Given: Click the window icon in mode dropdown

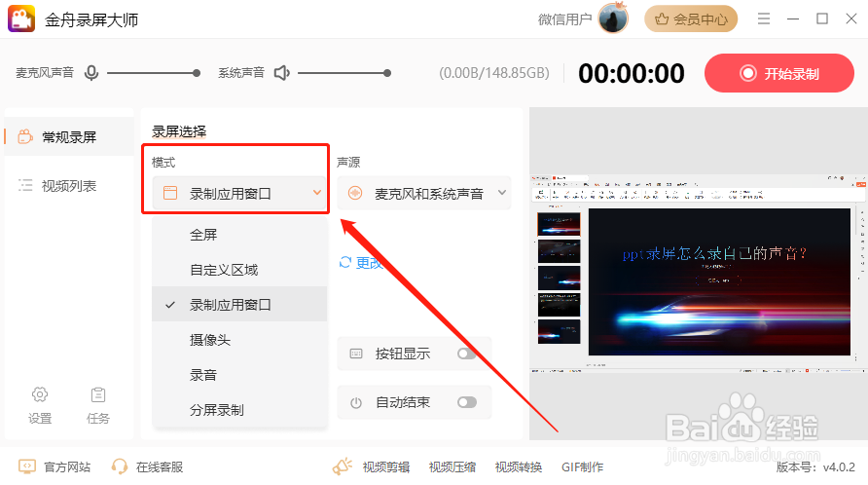Looking at the screenshot, I should pyautogui.click(x=170, y=193).
